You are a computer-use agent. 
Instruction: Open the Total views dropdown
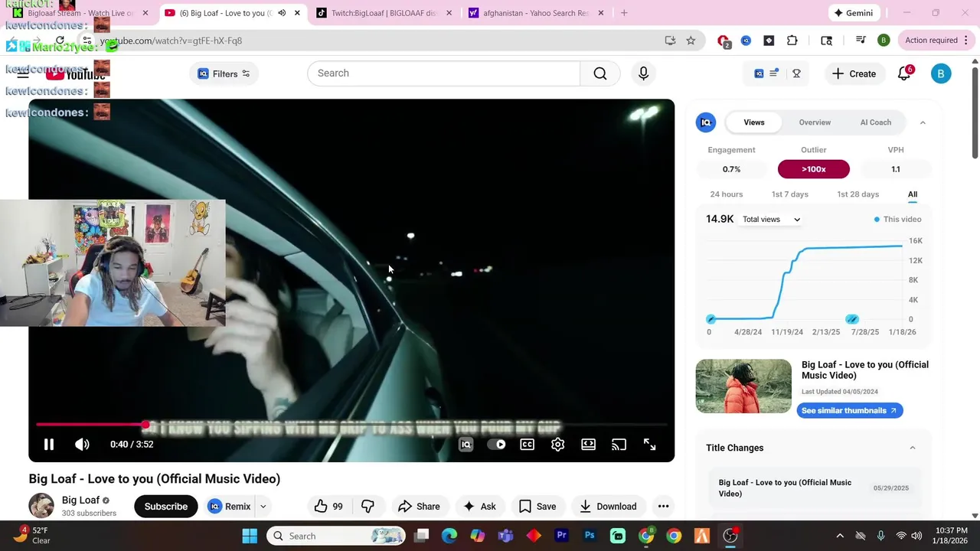[771, 220]
